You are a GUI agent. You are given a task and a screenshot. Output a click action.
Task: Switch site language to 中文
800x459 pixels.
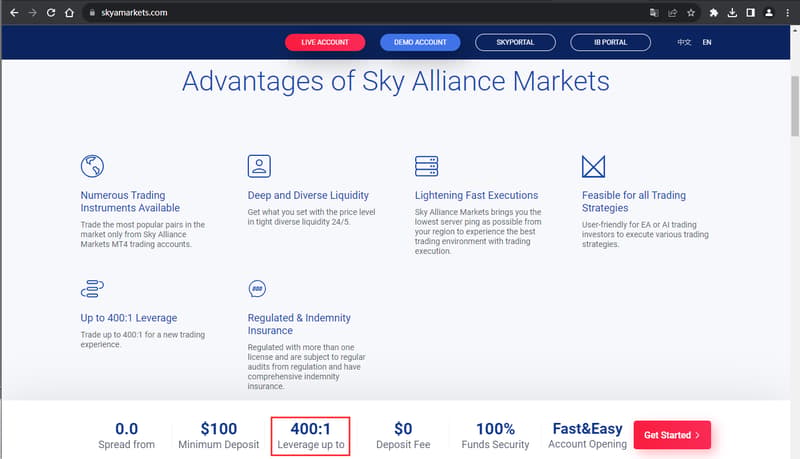[x=684, y=42]
